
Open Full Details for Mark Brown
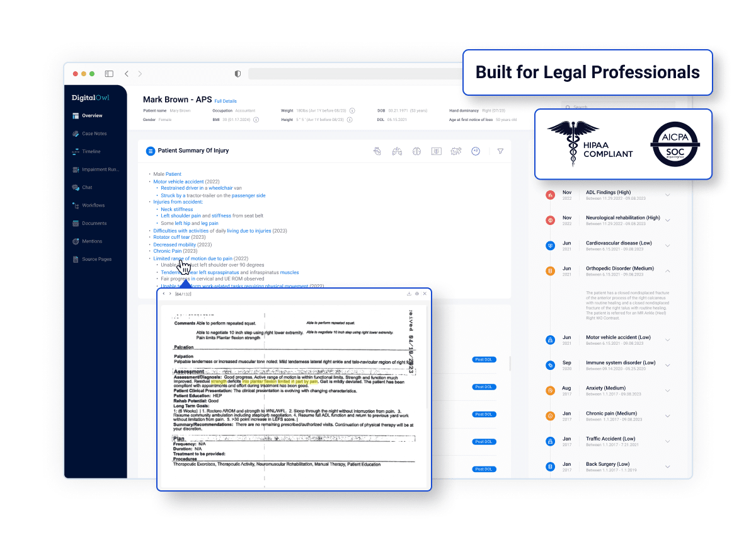226,100
